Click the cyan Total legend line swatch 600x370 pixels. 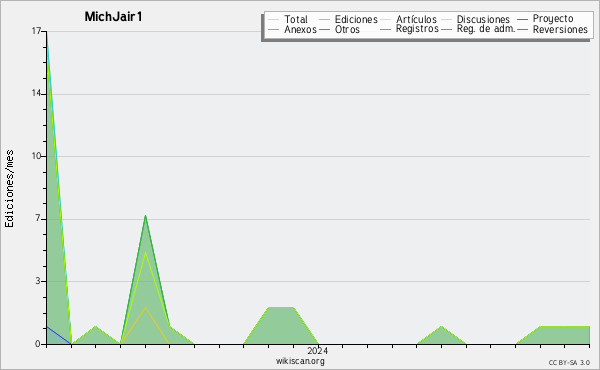click(274, 20)
